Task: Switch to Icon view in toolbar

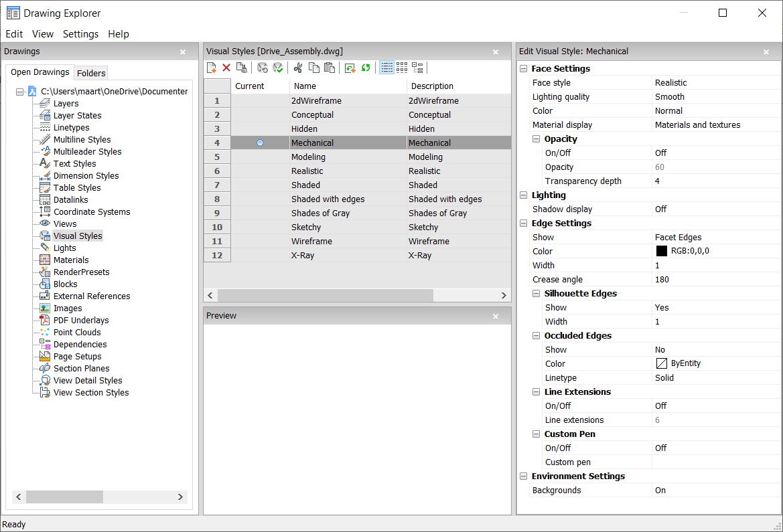Action: (x=402, y=68)
